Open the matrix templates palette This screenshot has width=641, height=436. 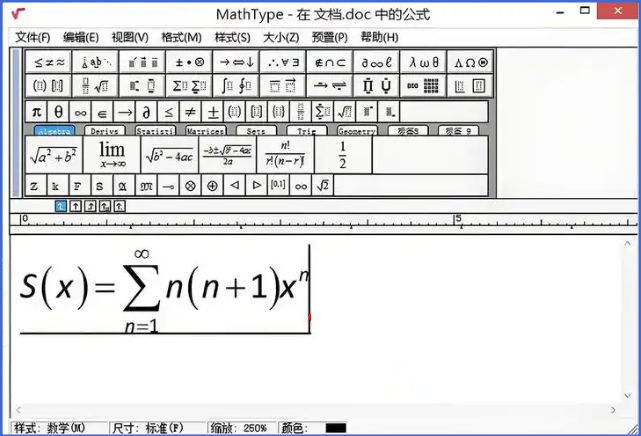tap(424, 86)
